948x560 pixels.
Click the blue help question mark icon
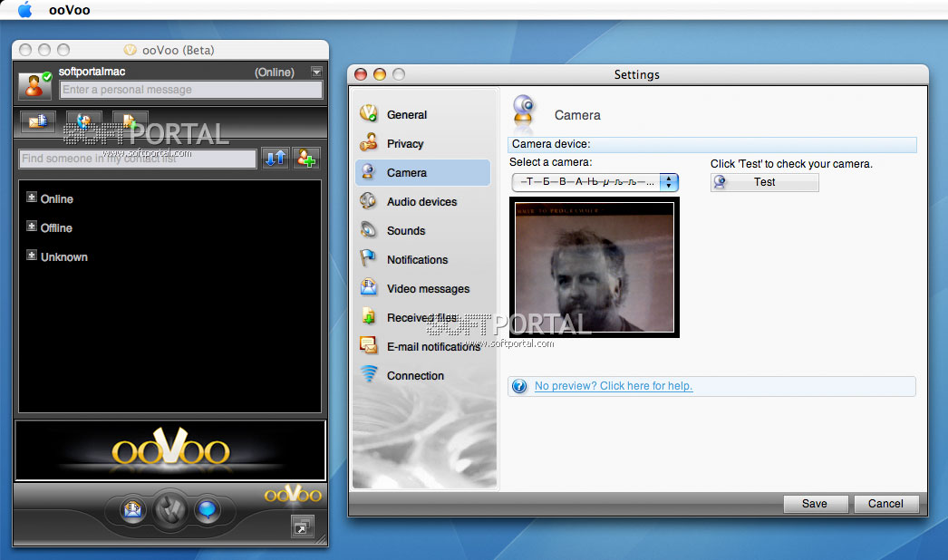[x=519, y=386]
